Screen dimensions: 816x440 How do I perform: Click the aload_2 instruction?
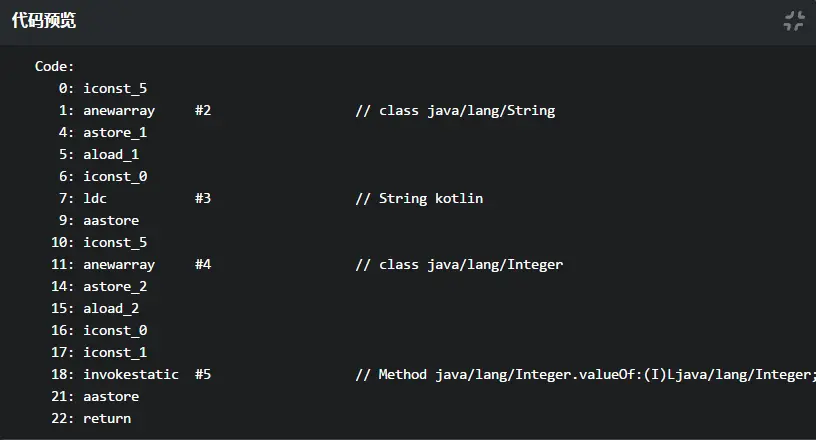coord(111,309)
